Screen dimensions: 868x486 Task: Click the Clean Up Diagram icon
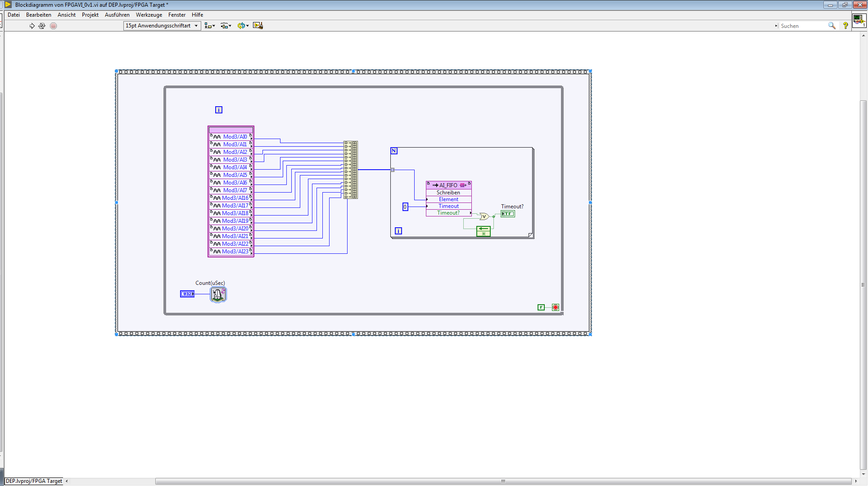pyautogui.click(x=258, y=26)
